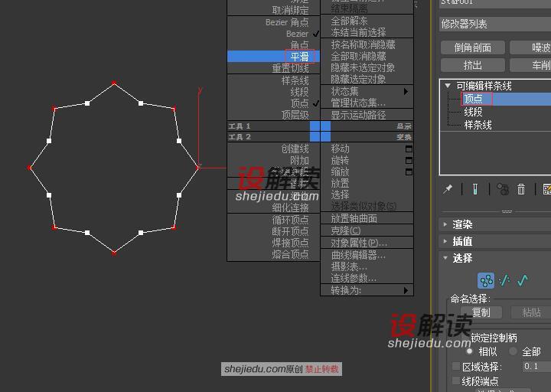Select 线段 in the modifier stack

(474, 112)
